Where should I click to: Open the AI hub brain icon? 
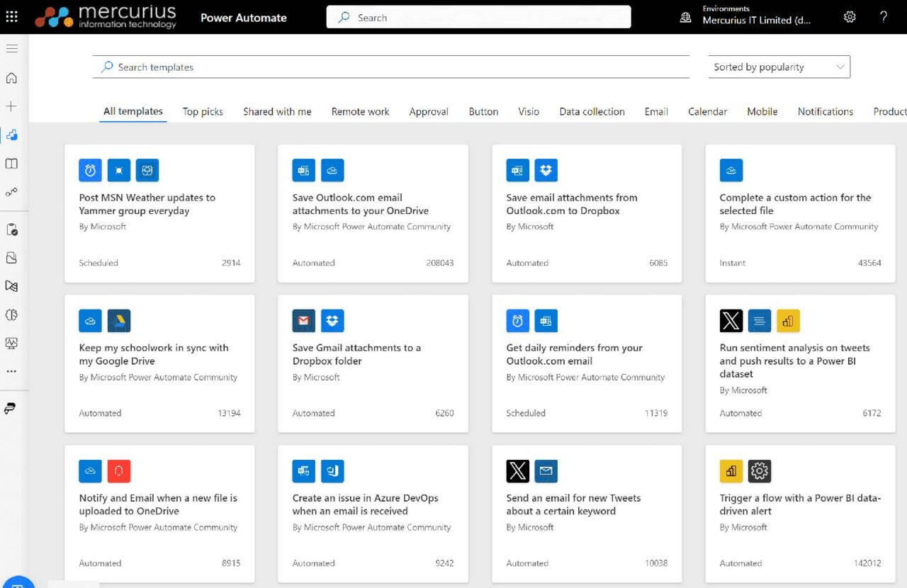[11, 315]
